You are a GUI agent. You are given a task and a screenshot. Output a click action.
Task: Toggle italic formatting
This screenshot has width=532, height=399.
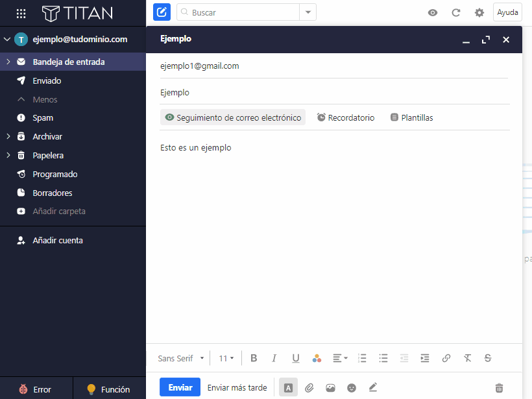pyautogui.click(x=274, y=358)
